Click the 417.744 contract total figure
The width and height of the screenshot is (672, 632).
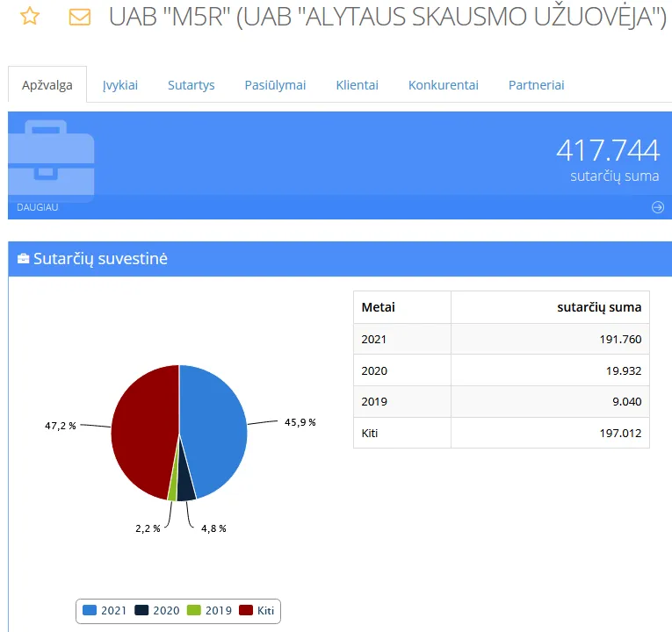coord(607,150)
